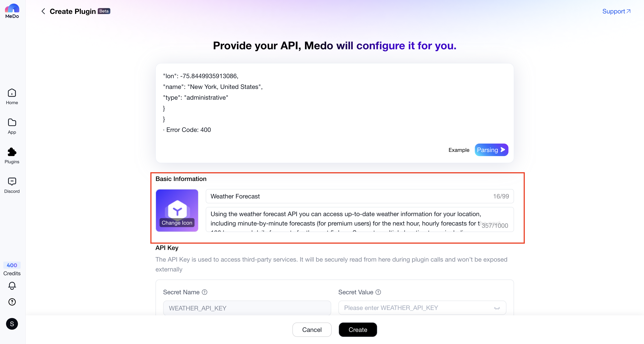Click the Example link

pos(459,150)
